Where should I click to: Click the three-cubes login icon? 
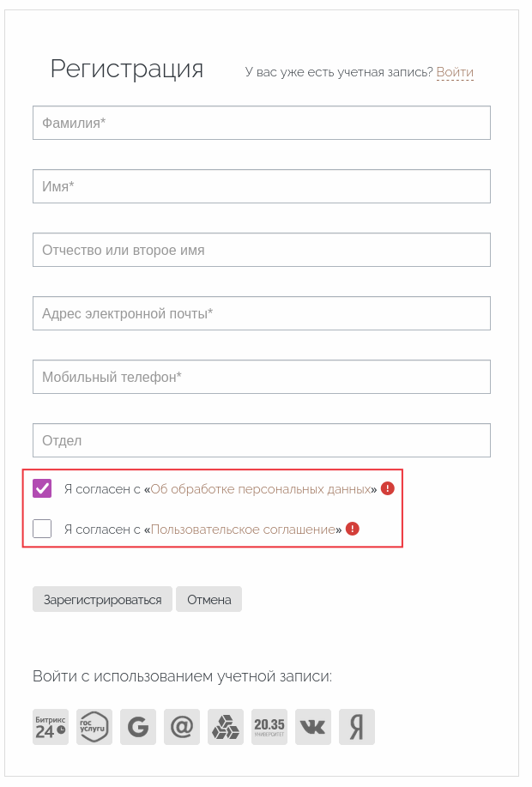(x=226, y=727)
